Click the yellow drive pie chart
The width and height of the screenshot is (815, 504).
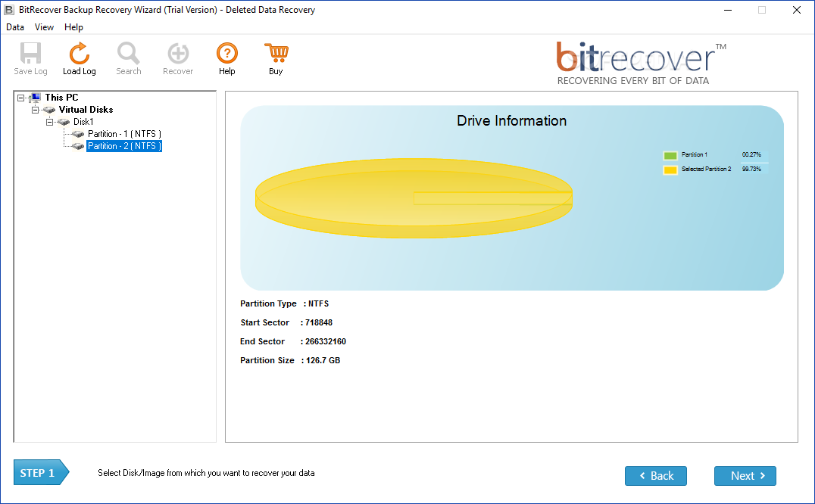pyautogui.click(x=414, y=198)
